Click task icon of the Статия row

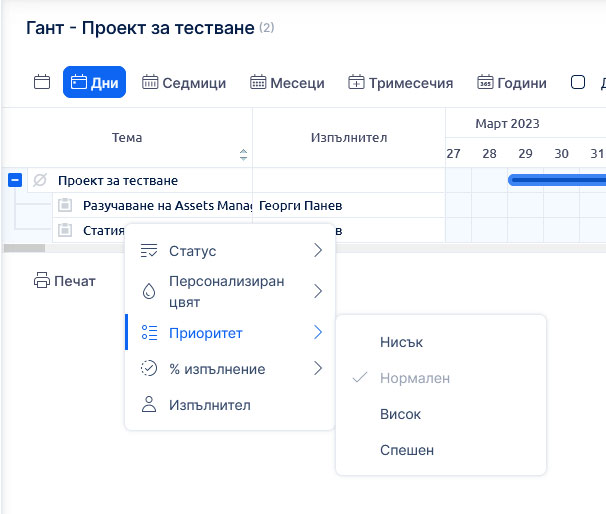[65, 230]
